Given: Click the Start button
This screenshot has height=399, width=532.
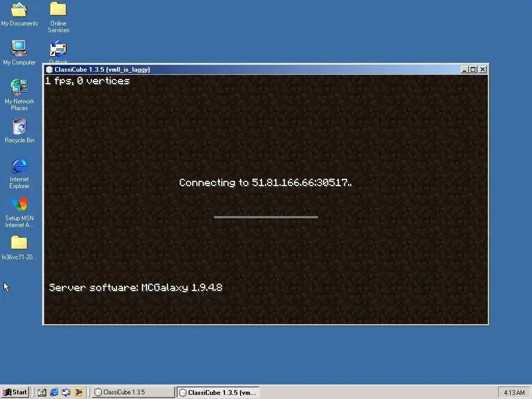Looking at the screenshot, I should tap(15, 392).
